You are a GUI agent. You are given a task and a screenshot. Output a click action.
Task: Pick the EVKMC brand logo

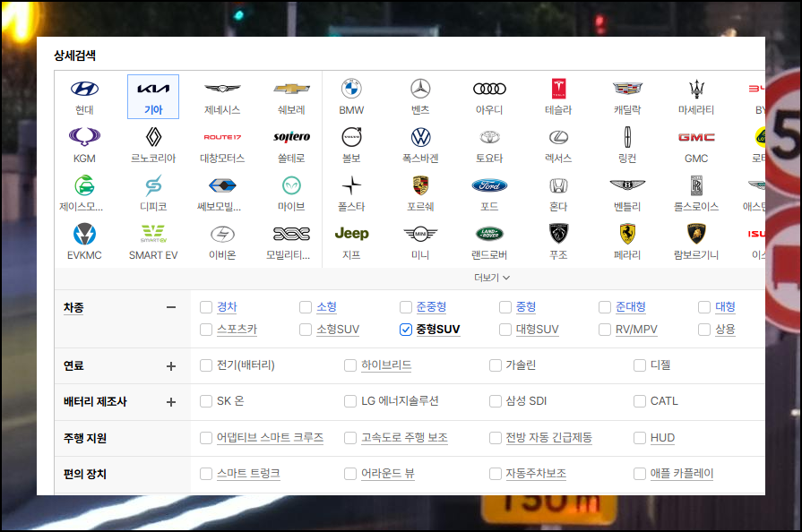click(84, 234)
